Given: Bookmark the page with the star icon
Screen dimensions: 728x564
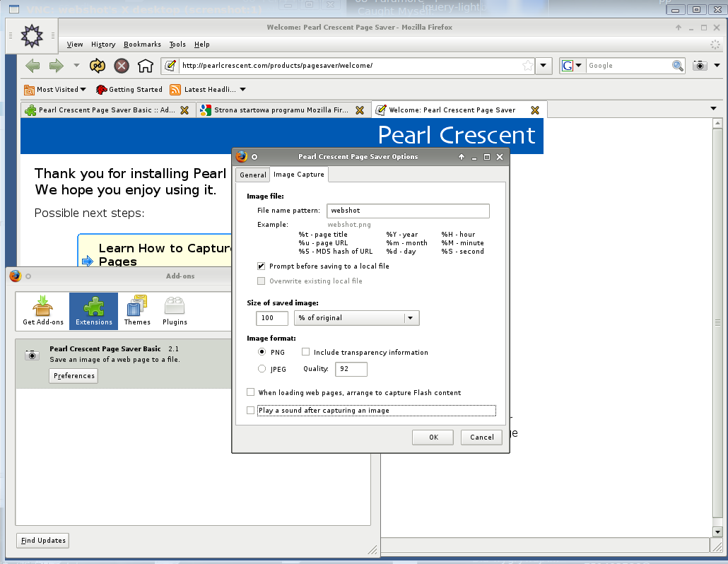Looking at the screenshot, I should (x=527, y=66).
